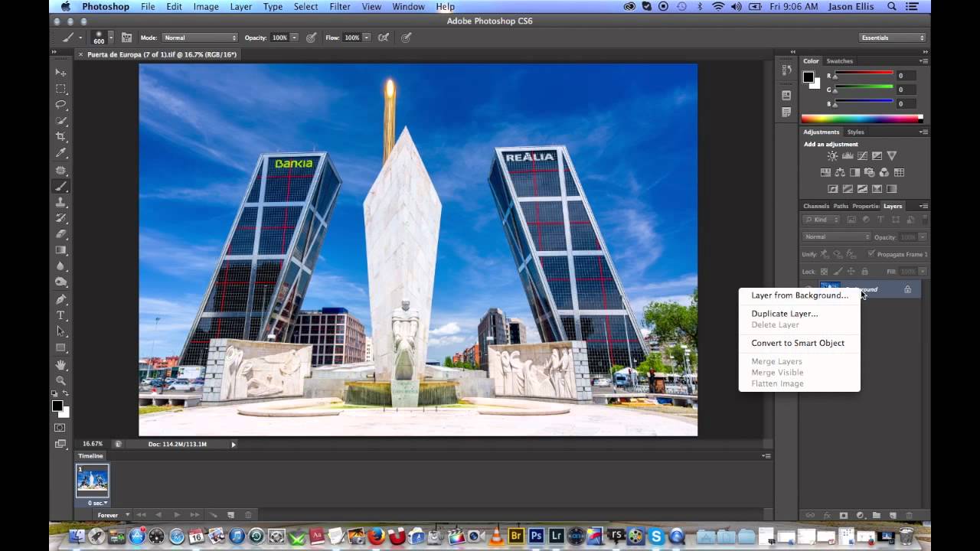The image size is (980, 551).
Task: Select the Path Selection tool
Action: pyautogui.click(x=61, y=331)
